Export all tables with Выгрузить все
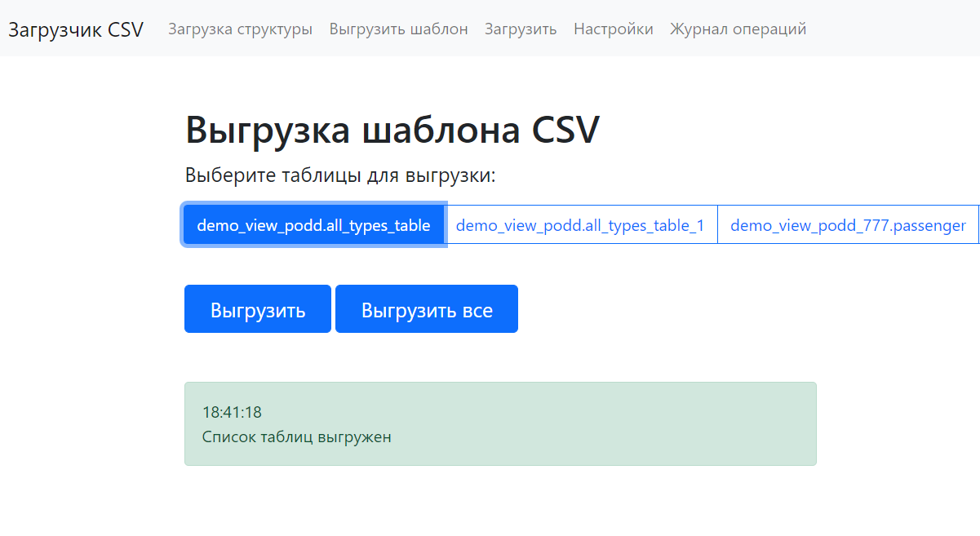The height and width of the screenshot is (536, 980). pyautogui.click(x=426, y=308)
